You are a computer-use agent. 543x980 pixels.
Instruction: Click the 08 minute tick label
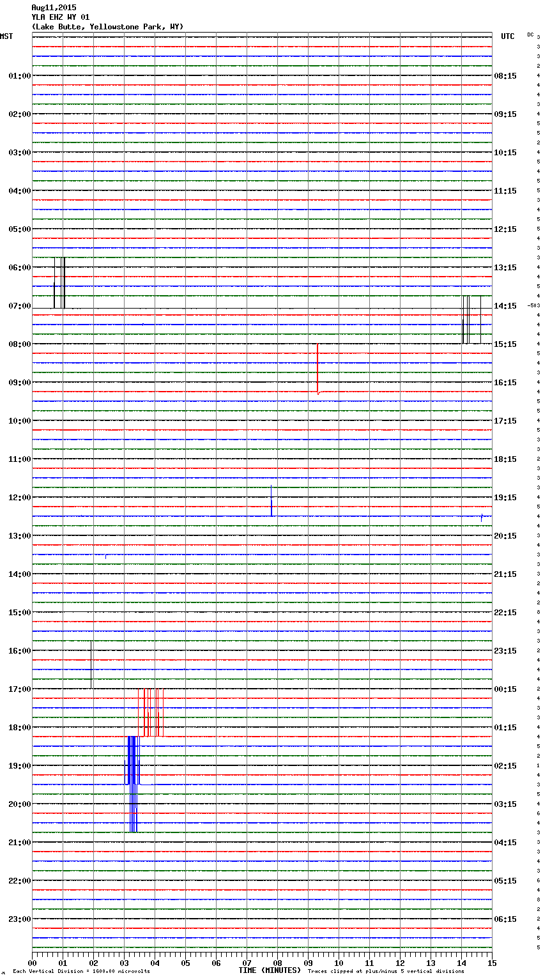pos(277,963)
